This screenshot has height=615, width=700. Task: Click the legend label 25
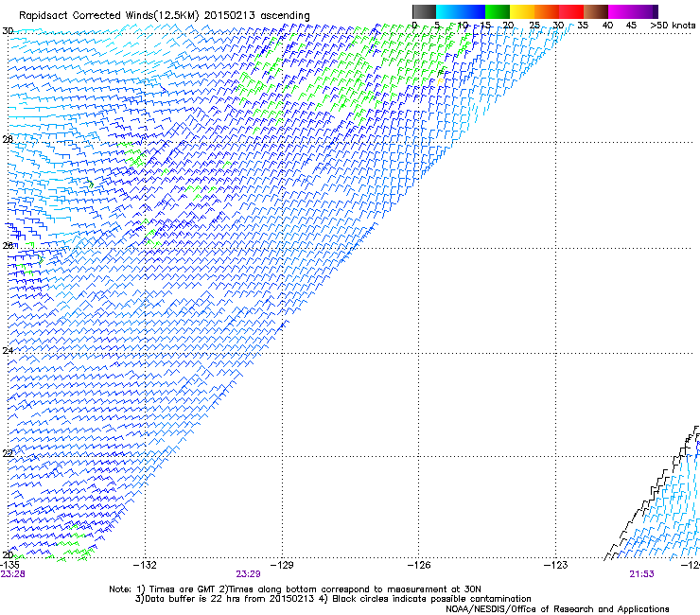(534, 25)
